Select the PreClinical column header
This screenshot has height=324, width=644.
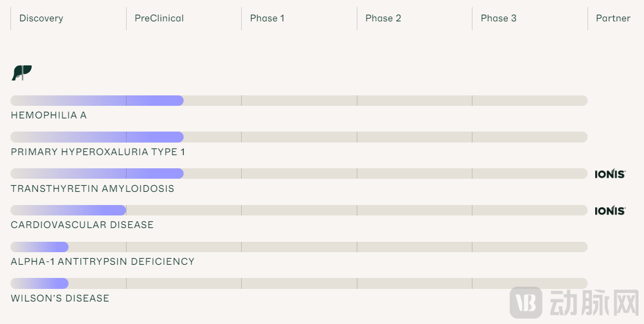click(x=159, y=18)
